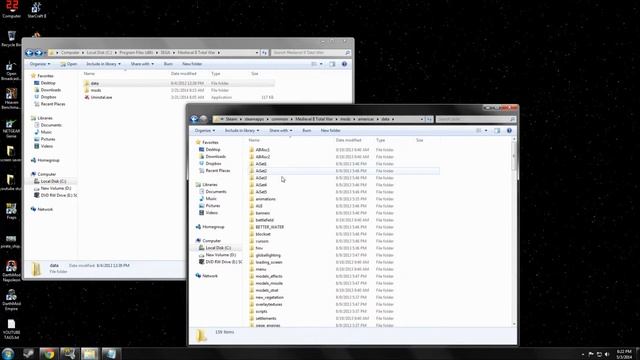
Task: Open the NETGEAR Genie desktop icon
Action: click(11, 129)
